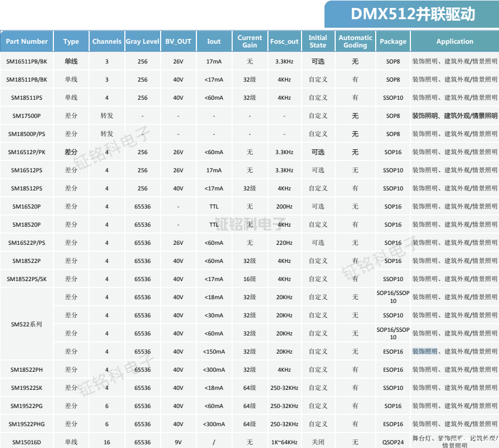Image resolution: width=499 pixels, height=448 pixels.
Task: Click the Automatic Goding column header
Action: pos(355,41)
